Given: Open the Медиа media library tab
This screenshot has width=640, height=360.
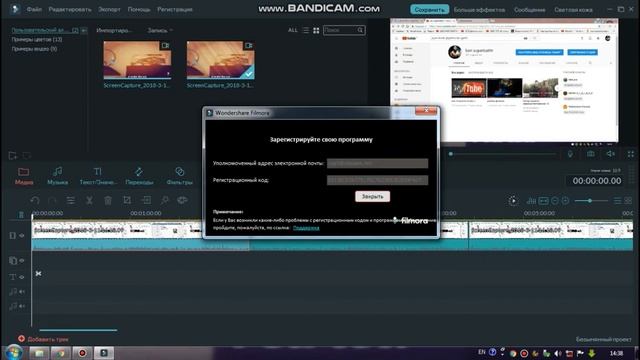Looking at the screenshot, I should (24, 176).
